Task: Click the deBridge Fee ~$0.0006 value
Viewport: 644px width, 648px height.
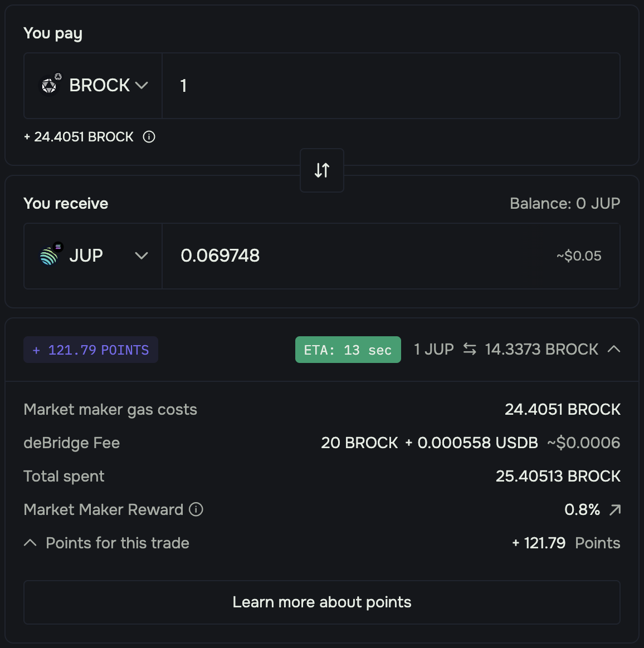Action: pos(583,443)
